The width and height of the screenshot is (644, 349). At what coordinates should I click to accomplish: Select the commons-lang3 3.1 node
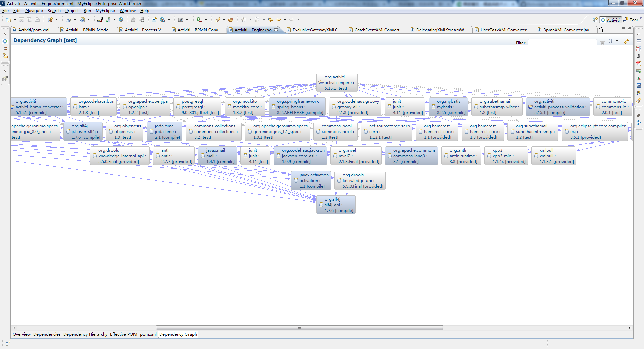[x=412, y=156]
